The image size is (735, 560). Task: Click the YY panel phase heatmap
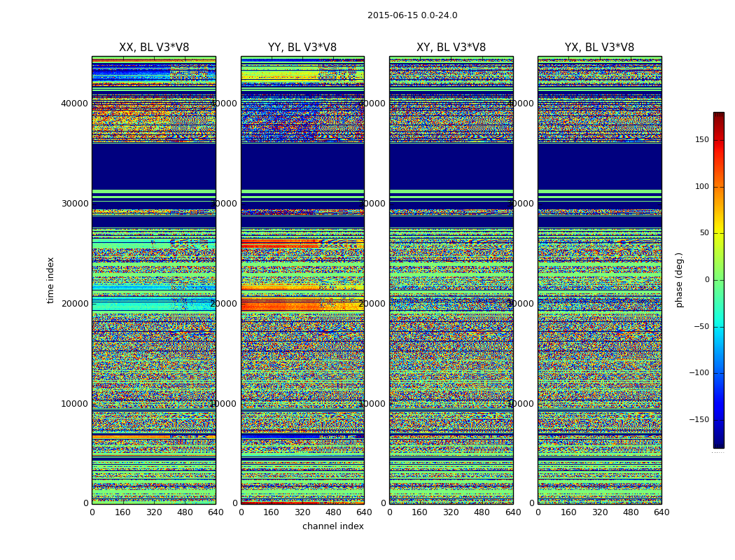303,280
